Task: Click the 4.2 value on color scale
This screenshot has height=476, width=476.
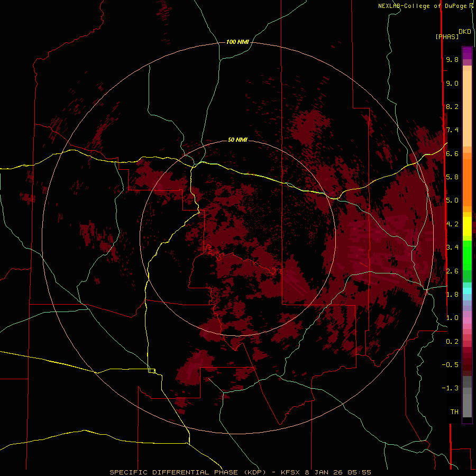Action: [x=452, y=224]
